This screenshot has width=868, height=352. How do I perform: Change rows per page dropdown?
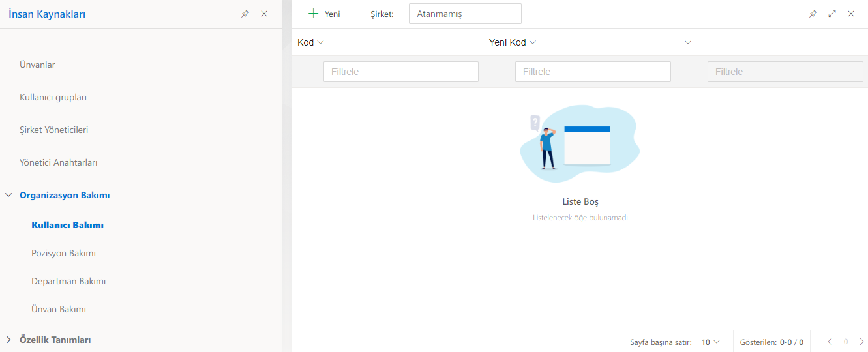[x=711, y=342]
